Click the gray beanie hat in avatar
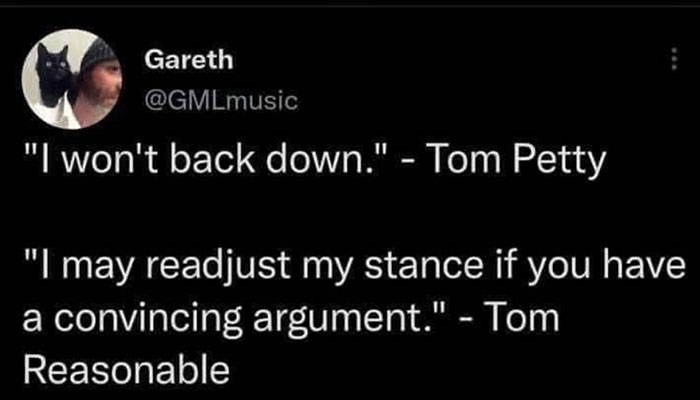Screen dimensions: 700x400 pos(99,55)
